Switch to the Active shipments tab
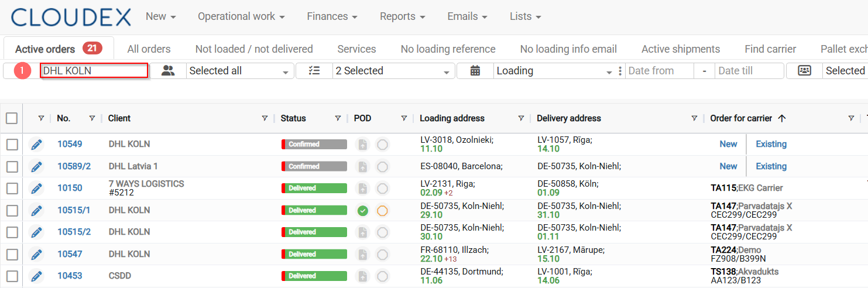The height and width of the screenshot is (288, 868). tap(681, 49)
